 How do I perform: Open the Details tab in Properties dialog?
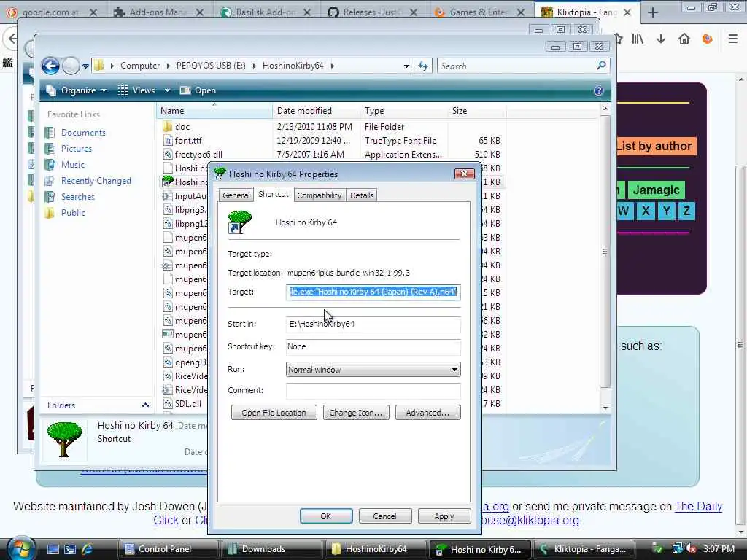(362, 195)
